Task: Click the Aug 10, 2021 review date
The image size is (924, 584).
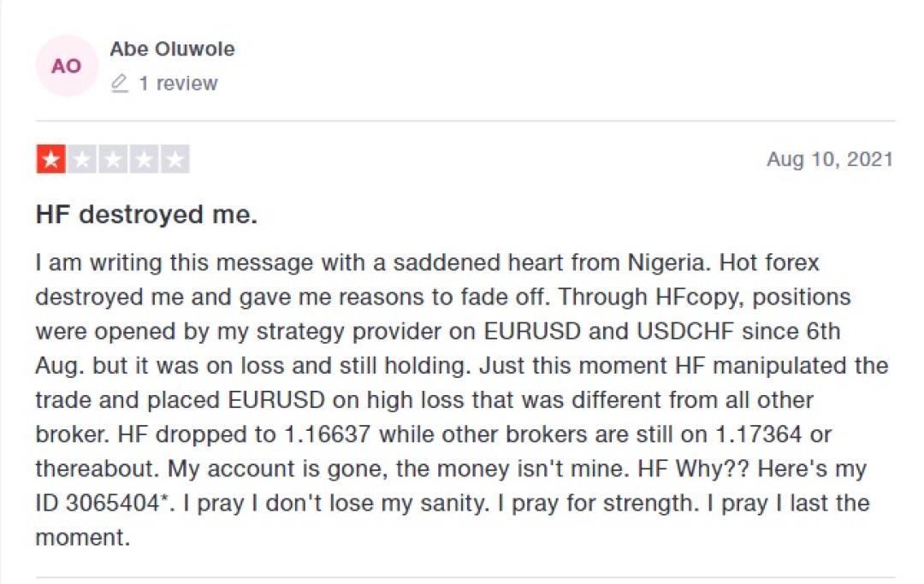Action: (829, 159)
